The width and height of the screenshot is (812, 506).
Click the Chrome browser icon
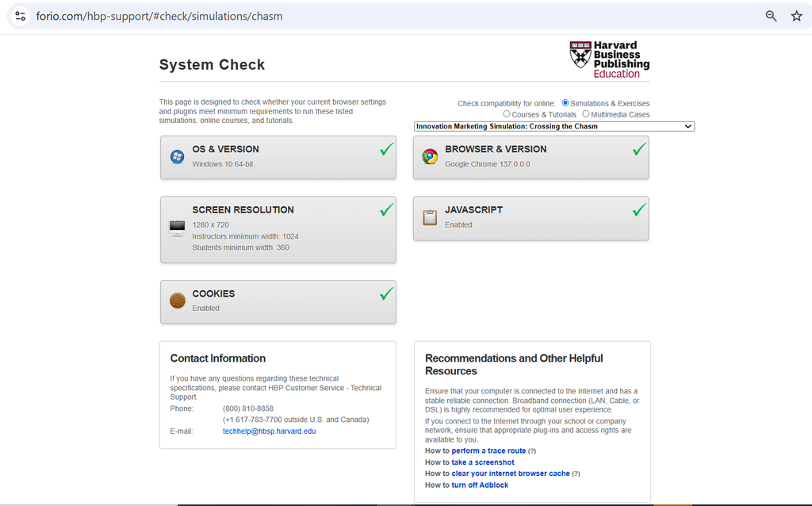(430, 156)
